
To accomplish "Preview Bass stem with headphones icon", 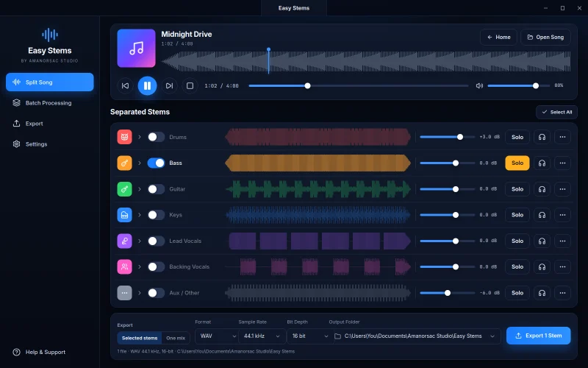I will click(x=542, y=163).
